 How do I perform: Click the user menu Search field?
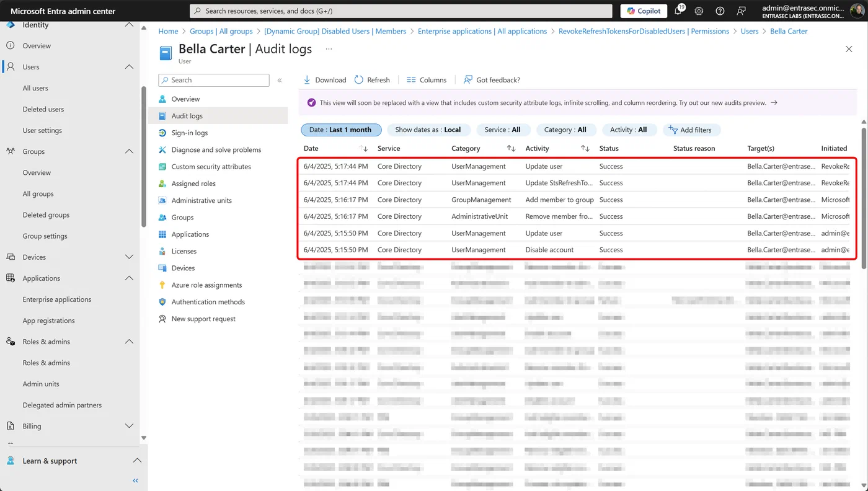(x=214, y=80)
